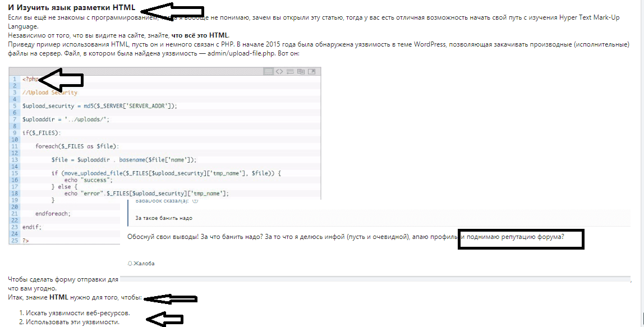644x327 pixels.
Task: Click heading 'Изучить язык разметки HTML'
Action: (76, 7)
